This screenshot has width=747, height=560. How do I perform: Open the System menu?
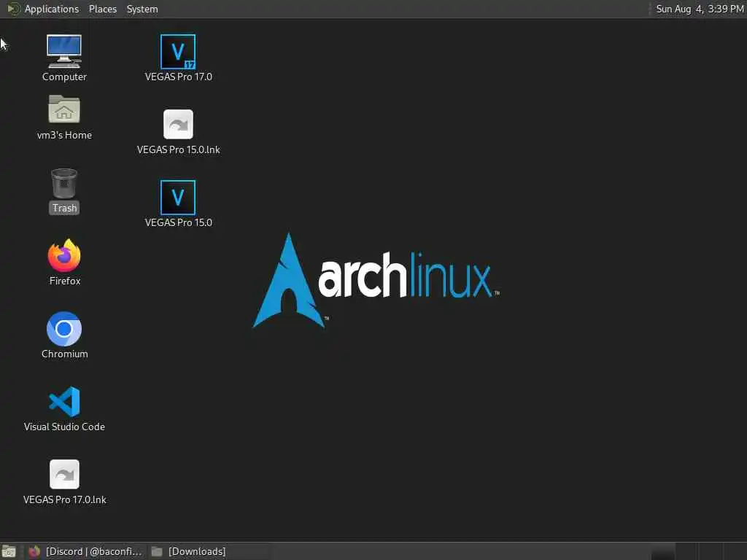click(142, 9)
